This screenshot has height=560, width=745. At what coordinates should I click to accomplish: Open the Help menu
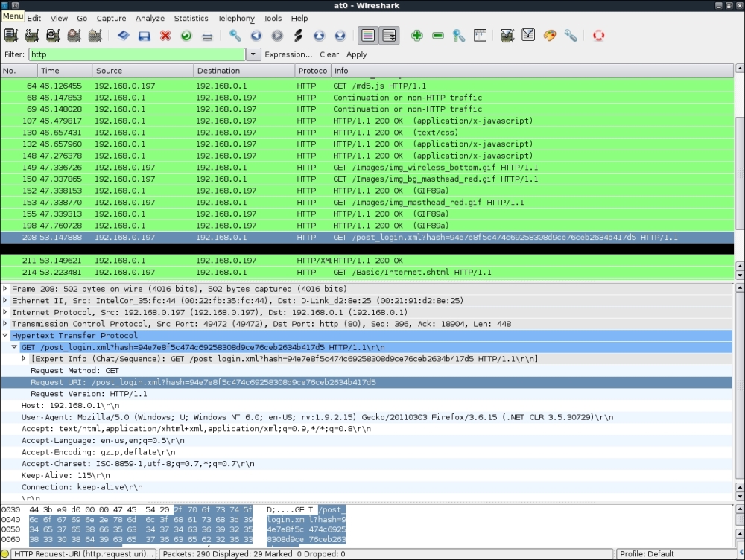click(299, 18)
